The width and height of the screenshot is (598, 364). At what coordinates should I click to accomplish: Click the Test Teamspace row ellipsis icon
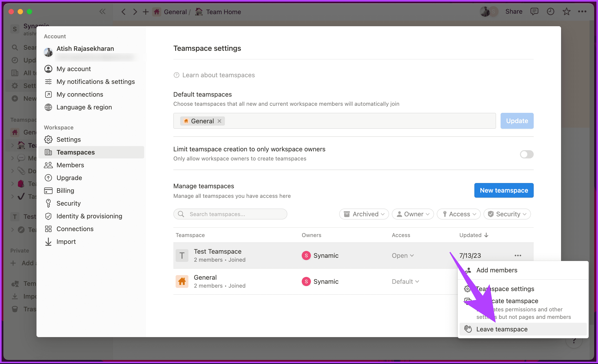coord(518,255)
